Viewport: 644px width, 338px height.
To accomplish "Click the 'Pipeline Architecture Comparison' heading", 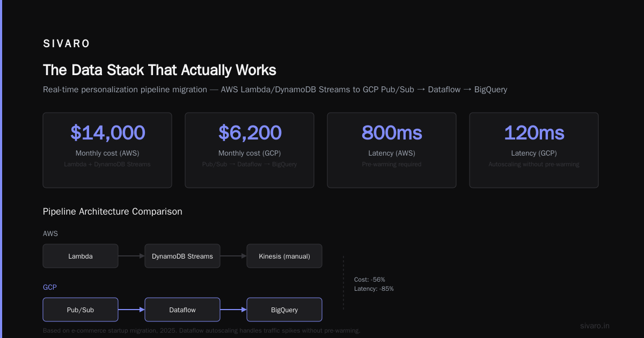I will (x=113, y=211).
